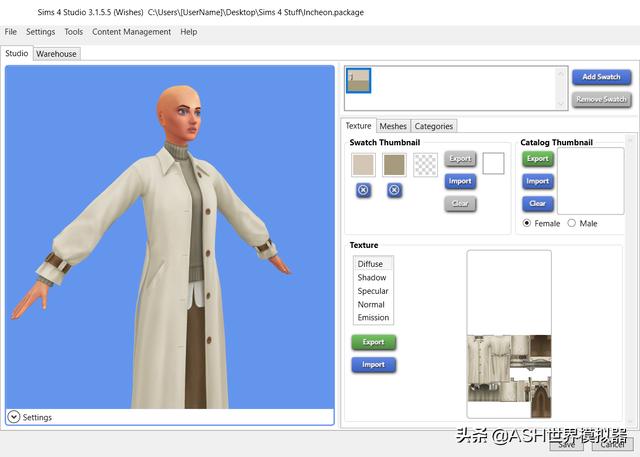Expand the Settings panel chevron
The width and height of the screenshot is (640, 457).
tap(14, 417)
